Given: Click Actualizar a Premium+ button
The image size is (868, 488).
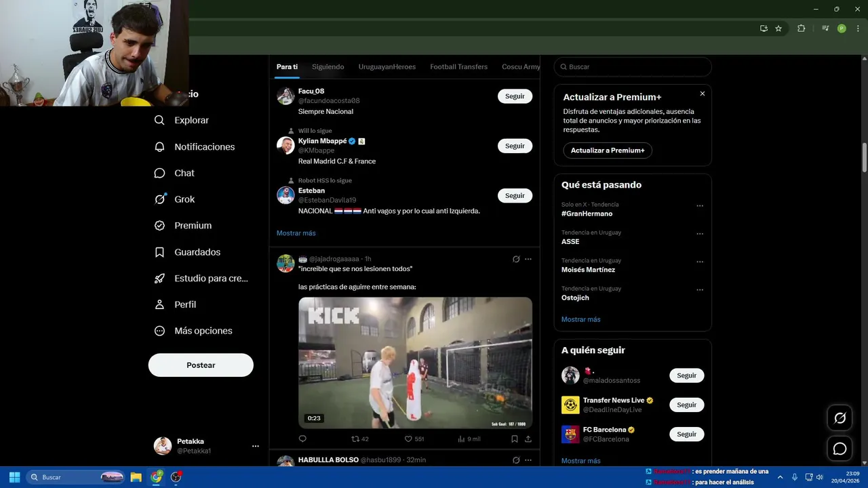Looking at the screenshot, I should point(608,150).
